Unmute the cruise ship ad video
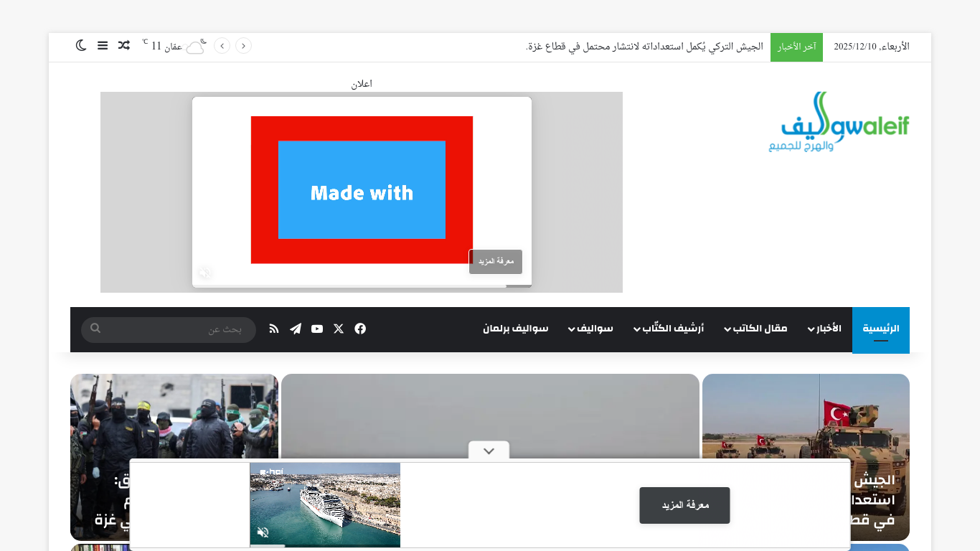Viewport: 980px width, 551px height. tap(264, 532)
